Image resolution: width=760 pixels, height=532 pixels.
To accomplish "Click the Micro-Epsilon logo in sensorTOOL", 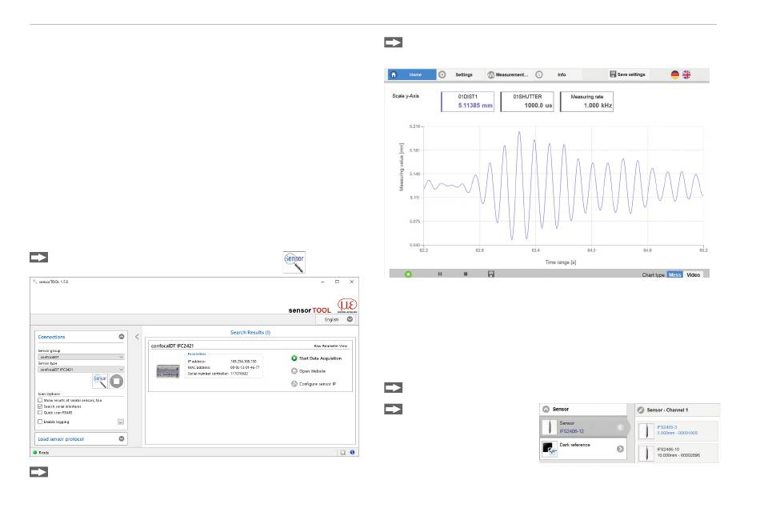I will pos(347,306).
